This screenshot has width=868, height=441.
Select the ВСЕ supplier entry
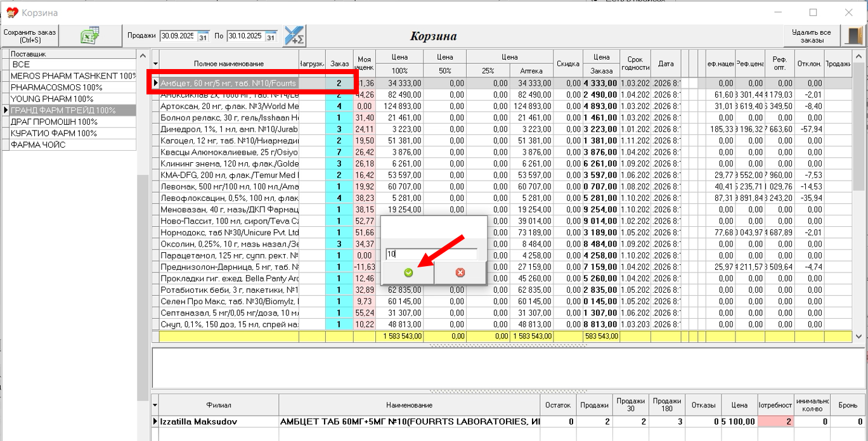[21, 65]
